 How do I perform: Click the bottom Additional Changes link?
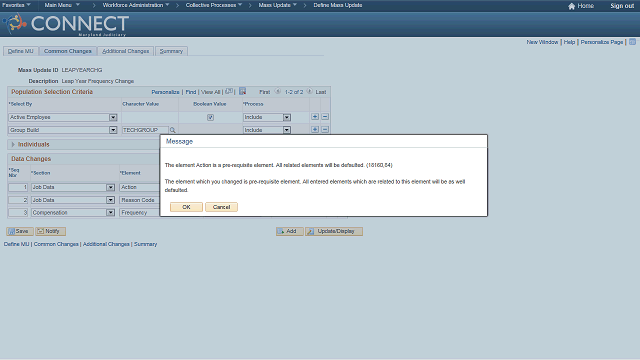106,244
